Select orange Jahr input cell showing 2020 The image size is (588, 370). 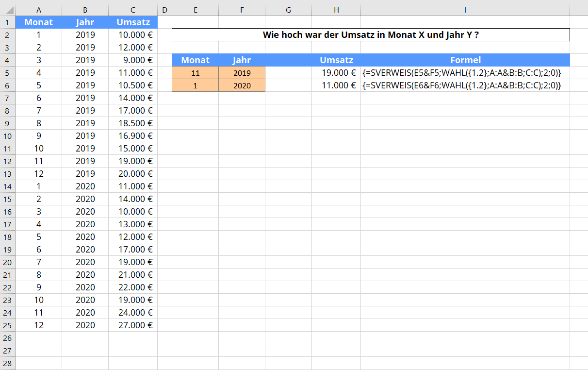[x=242, y=85]
